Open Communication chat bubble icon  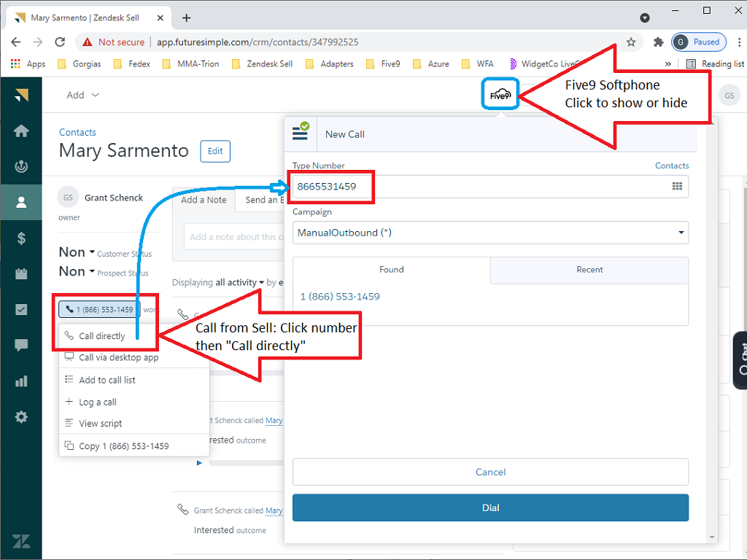(21, 346)
